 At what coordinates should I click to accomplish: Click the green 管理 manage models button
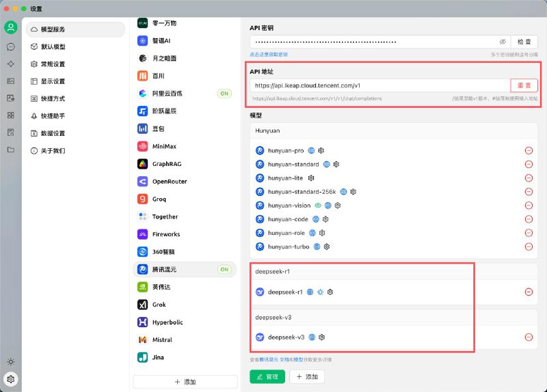267,377
